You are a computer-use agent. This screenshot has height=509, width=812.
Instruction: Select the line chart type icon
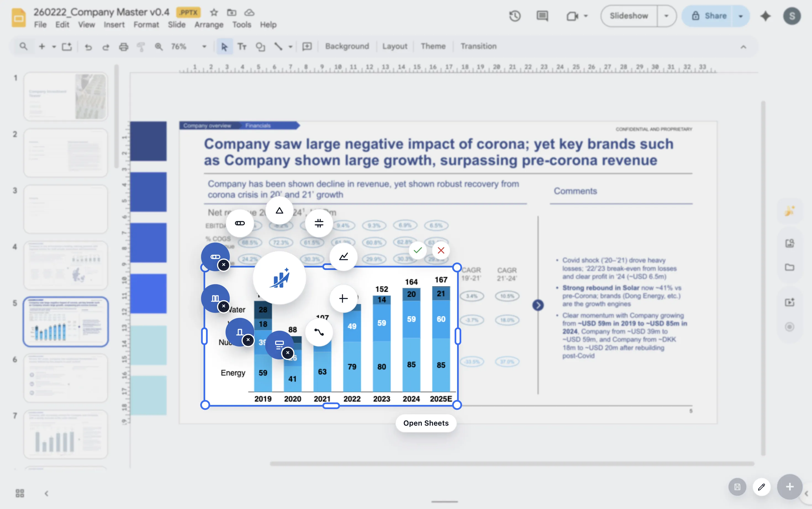(x=343, y=257)
